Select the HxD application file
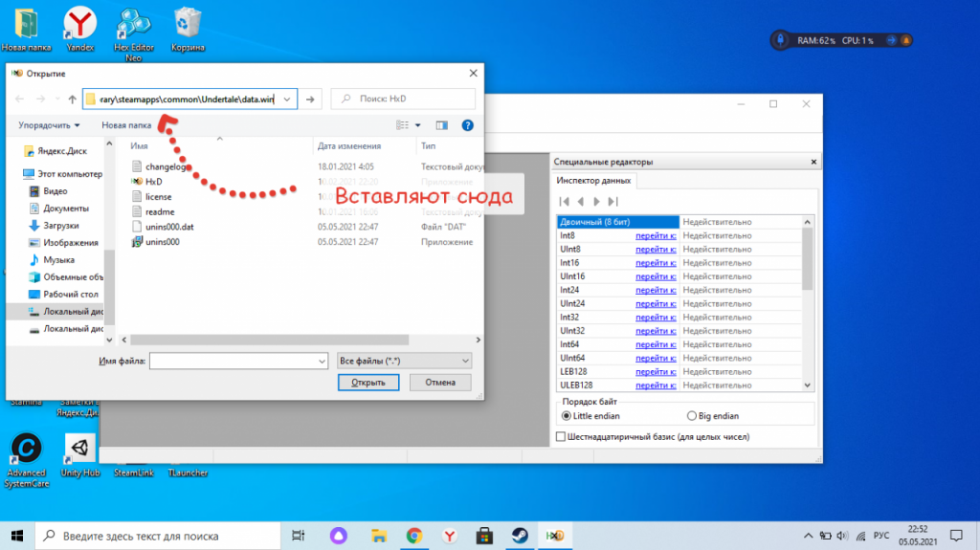Screen dimensions: 980x550 point(153,182)
